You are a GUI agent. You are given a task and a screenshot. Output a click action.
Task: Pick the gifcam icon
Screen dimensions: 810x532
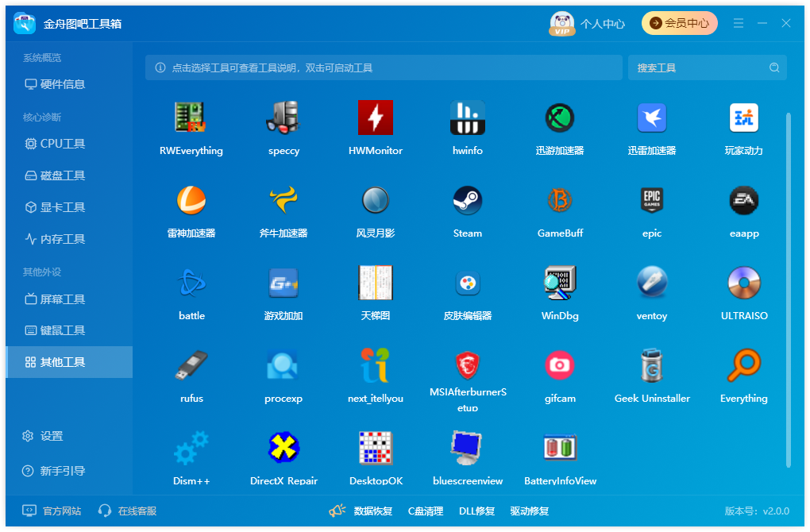pos(560,365)
